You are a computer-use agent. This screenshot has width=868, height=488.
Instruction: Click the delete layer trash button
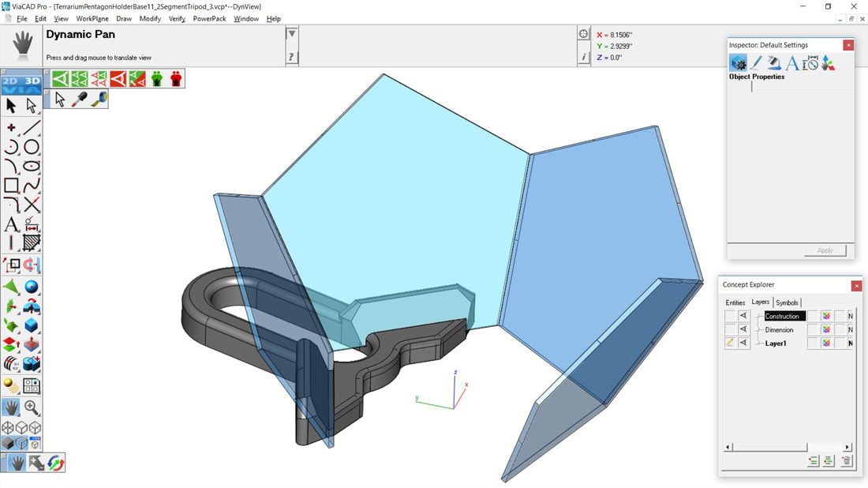coord(846,461)
